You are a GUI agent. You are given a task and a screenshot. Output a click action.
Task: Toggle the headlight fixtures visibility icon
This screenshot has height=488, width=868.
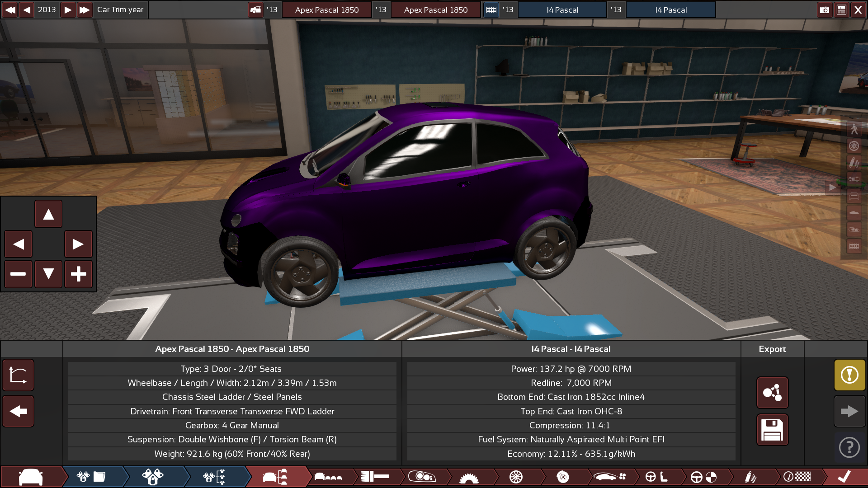point(854,230)
